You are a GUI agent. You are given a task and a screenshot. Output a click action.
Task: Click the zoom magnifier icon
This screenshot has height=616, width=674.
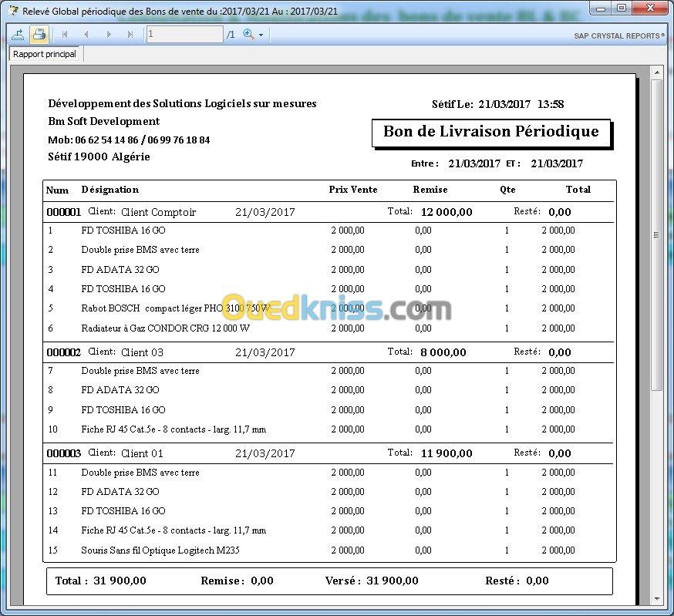click(248, 34)
